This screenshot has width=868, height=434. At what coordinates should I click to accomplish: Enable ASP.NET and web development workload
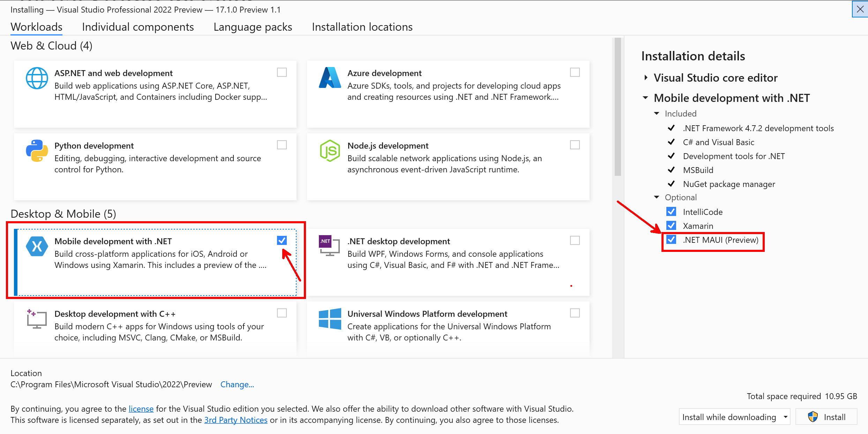tap(282, 72)
